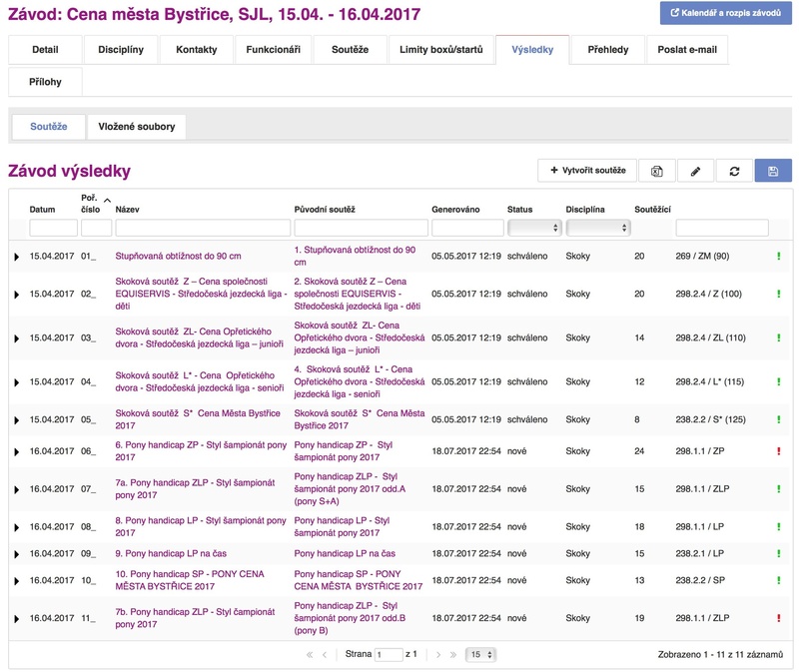This screenshot has width=799, height=672.
Task: Open the Status filter dropdown
Action: click(x=533, y=228)
